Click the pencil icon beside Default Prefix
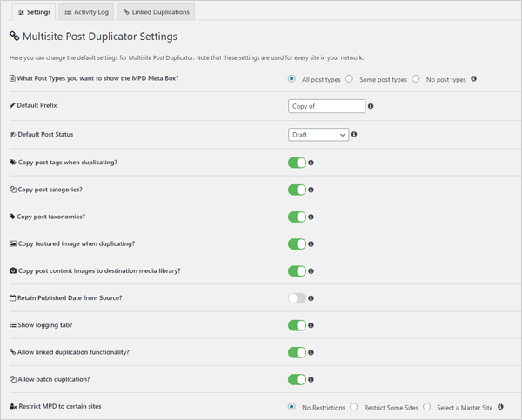This screenshot has height=420, width=522. pos(12,105)
